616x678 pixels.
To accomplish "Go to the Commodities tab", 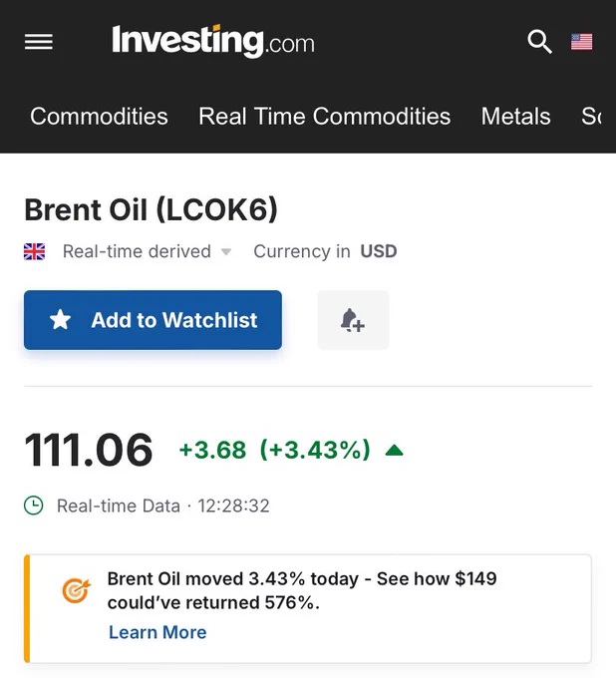I will pos(99,117).
